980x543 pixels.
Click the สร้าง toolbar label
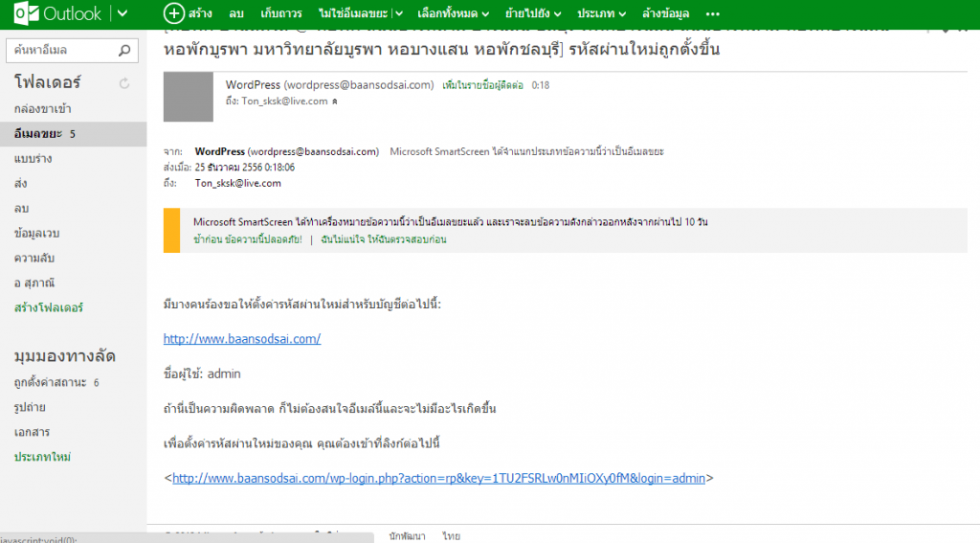pyautogui.click(x=200, y=13)
